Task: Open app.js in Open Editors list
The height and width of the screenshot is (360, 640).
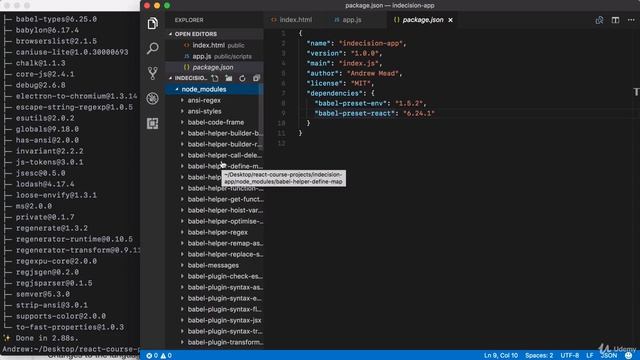Action: 214,56
